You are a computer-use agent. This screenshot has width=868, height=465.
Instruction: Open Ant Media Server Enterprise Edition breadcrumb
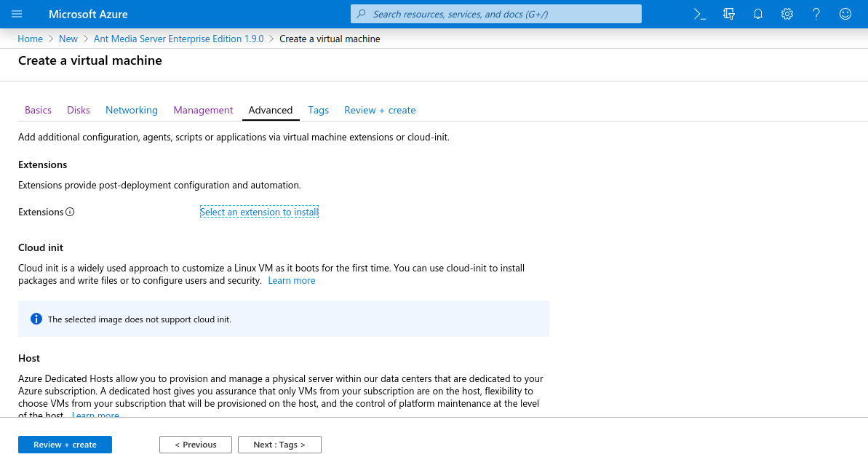[179, 39]
